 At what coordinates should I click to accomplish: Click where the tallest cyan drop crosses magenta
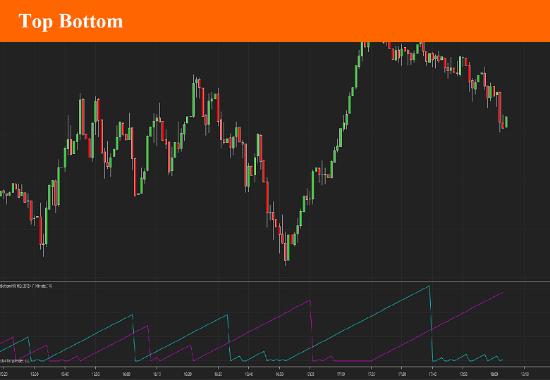[431, 330]
